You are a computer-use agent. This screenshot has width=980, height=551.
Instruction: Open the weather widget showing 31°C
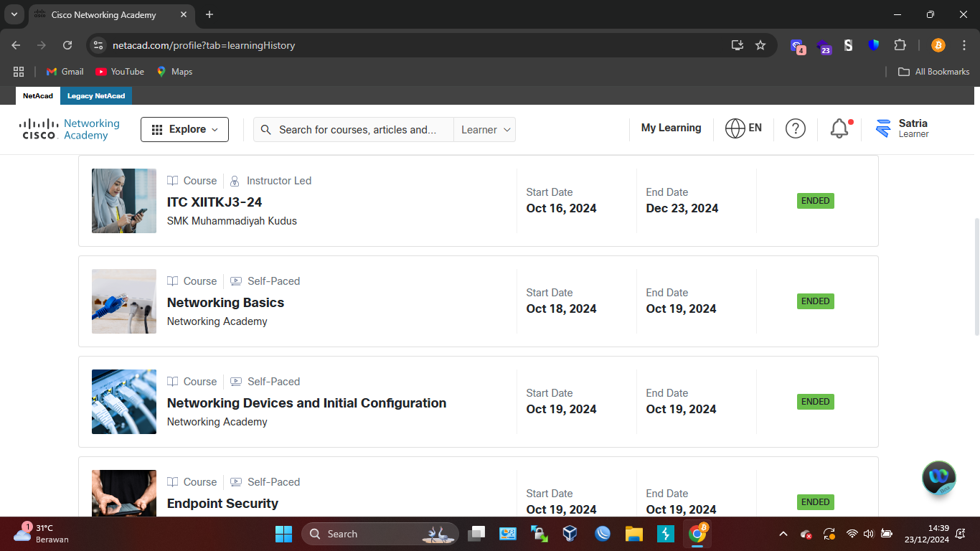(x=42, y=534)
